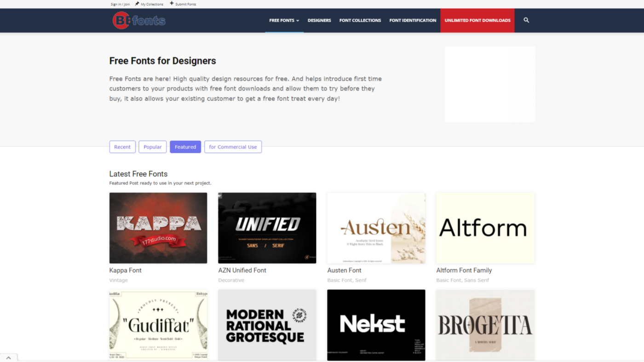Go to FONT IDENTIFICATION page
Image resolution: width=644 pixels, height=362 pixels.
[x=412, y=20]
